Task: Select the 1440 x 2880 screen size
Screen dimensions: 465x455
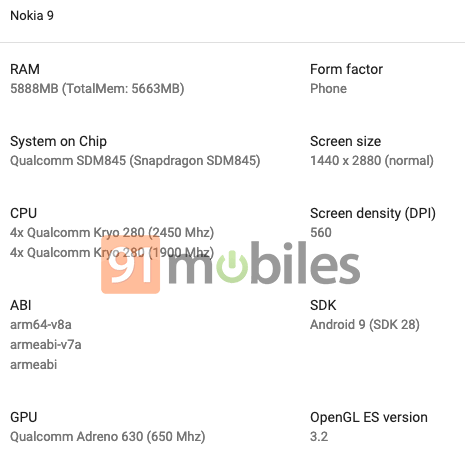Action: click(372, 161)
